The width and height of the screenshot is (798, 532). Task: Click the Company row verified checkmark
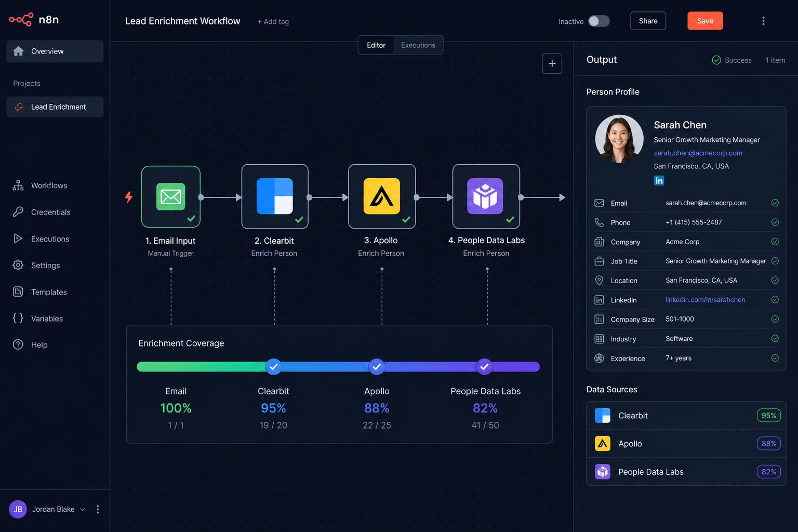[775, 242]
